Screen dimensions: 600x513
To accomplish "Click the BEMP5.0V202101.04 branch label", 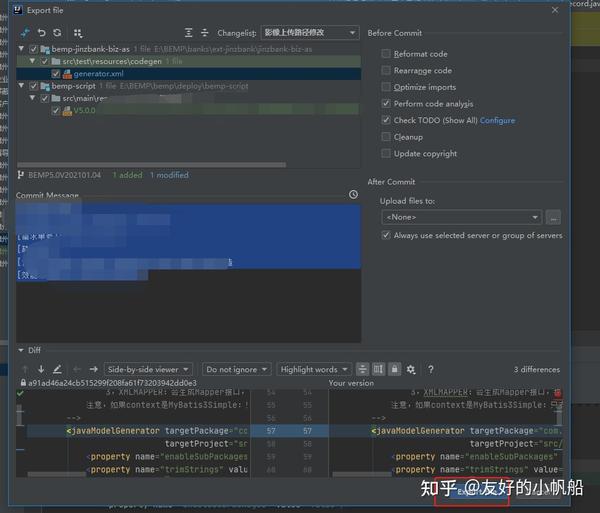I will 64,175.
